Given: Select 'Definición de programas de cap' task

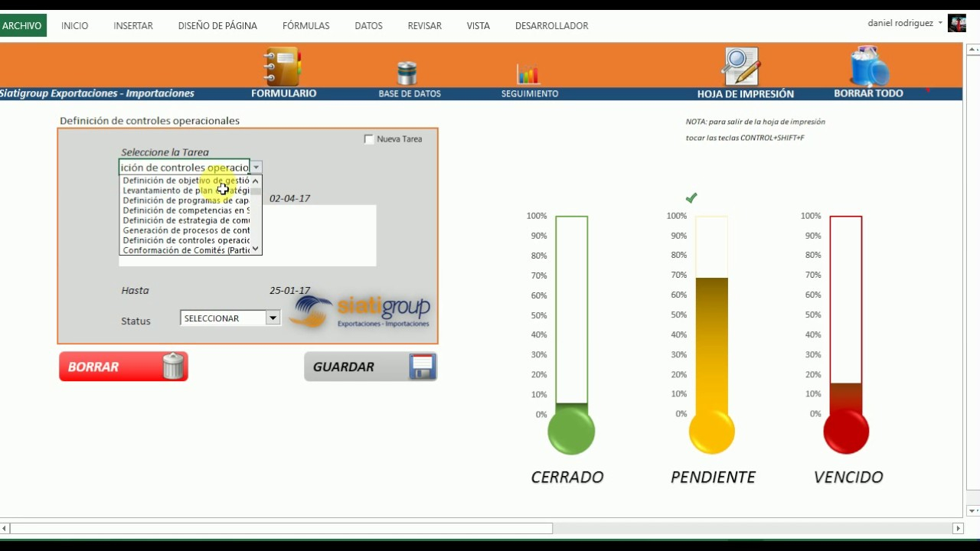Looking at the screenshot, I should (186, 201).
